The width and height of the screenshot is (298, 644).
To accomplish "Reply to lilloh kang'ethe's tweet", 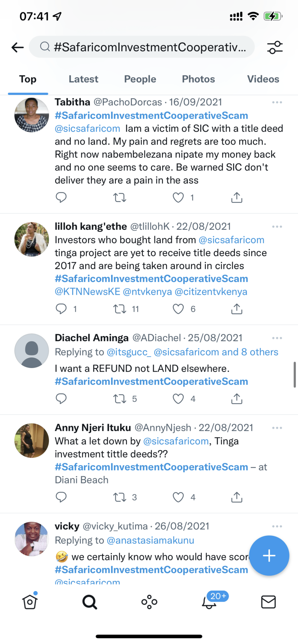I will click(61, 309).
